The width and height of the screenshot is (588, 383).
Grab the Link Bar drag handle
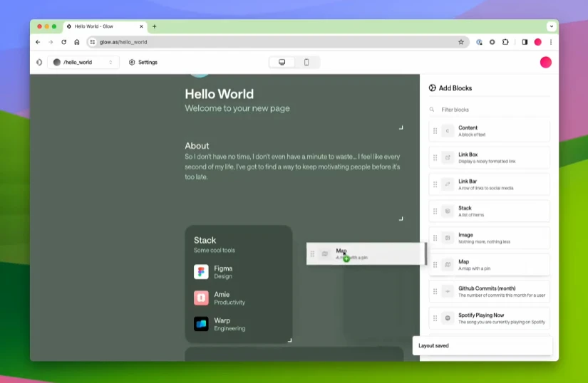(x=435, y=184)
